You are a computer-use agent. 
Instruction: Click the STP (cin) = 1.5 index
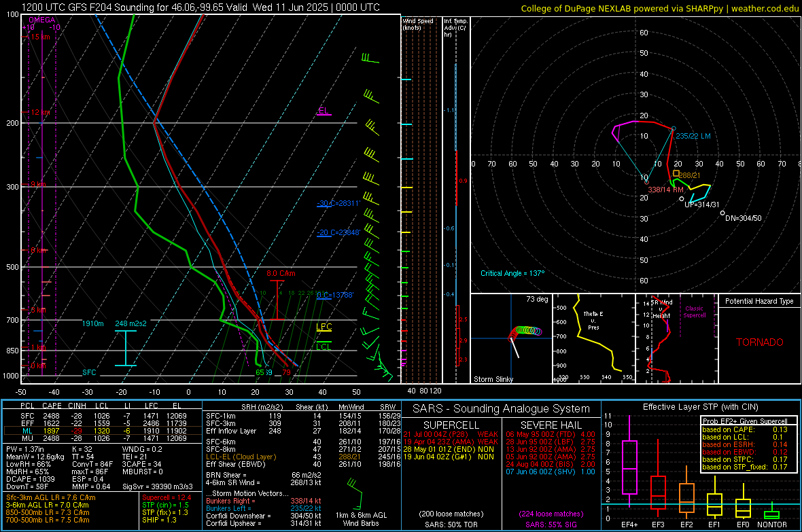[165, 505]
